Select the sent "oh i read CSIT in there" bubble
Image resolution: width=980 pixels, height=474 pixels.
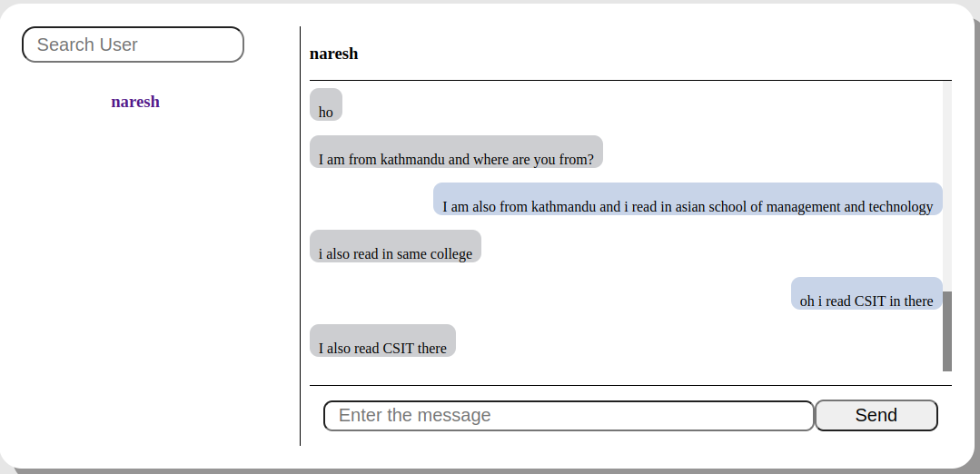(866, 294)
